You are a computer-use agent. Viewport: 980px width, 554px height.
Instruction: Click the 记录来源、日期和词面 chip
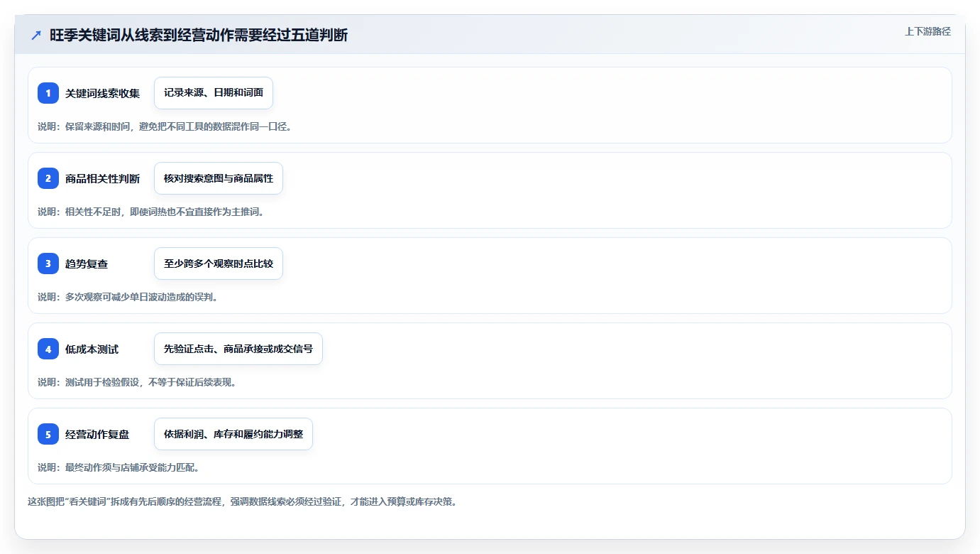tap(214, 93)
